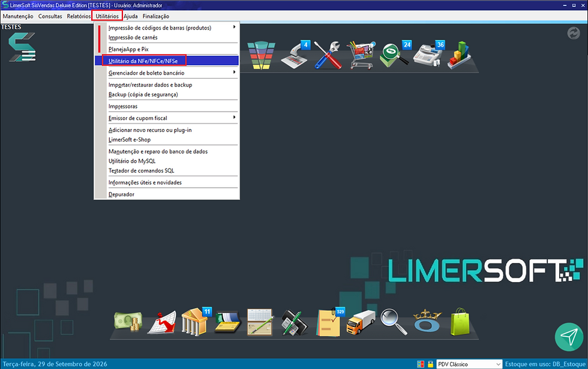This screenshot has width=588, height=369.
Task: Open the magnifying glass search icon
Action: [x=394, y=322]
